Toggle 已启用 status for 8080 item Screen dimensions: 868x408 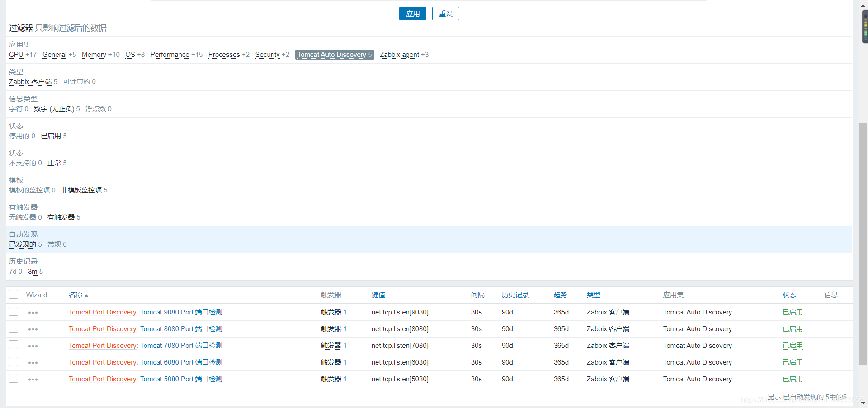[x=793, y=329]
